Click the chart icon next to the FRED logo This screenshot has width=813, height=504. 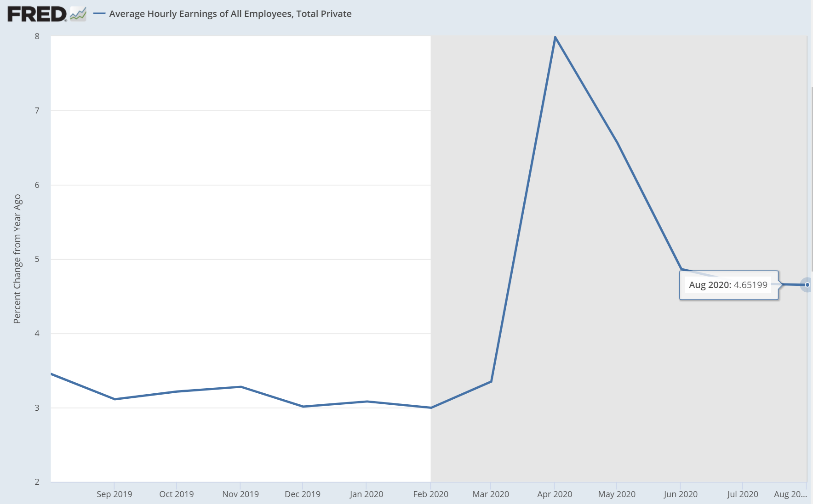tap(78, 14)
